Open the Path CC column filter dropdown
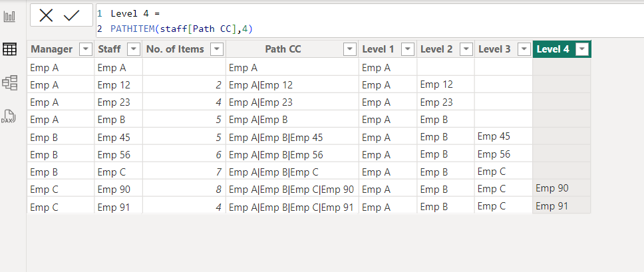Viewport: 644px width, 272px height. click(349, 49)
